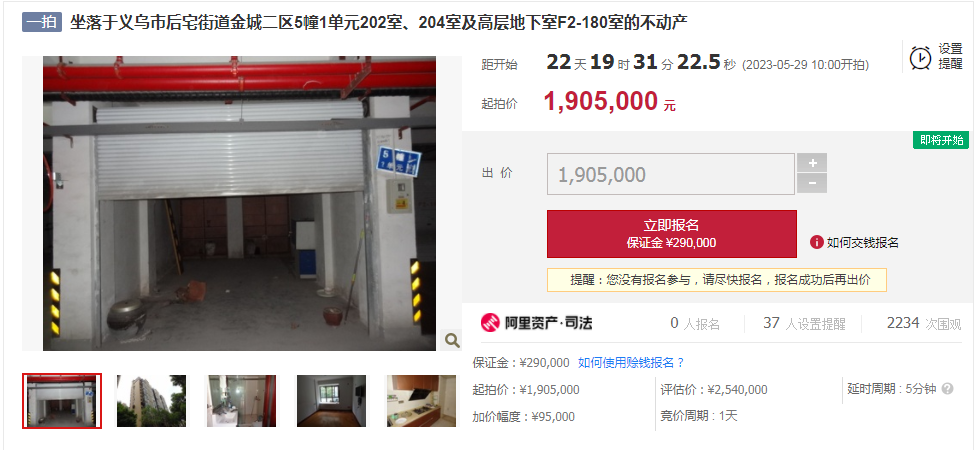
Task: Click the magnifier icon on main photo
Action: click(452, 340)
